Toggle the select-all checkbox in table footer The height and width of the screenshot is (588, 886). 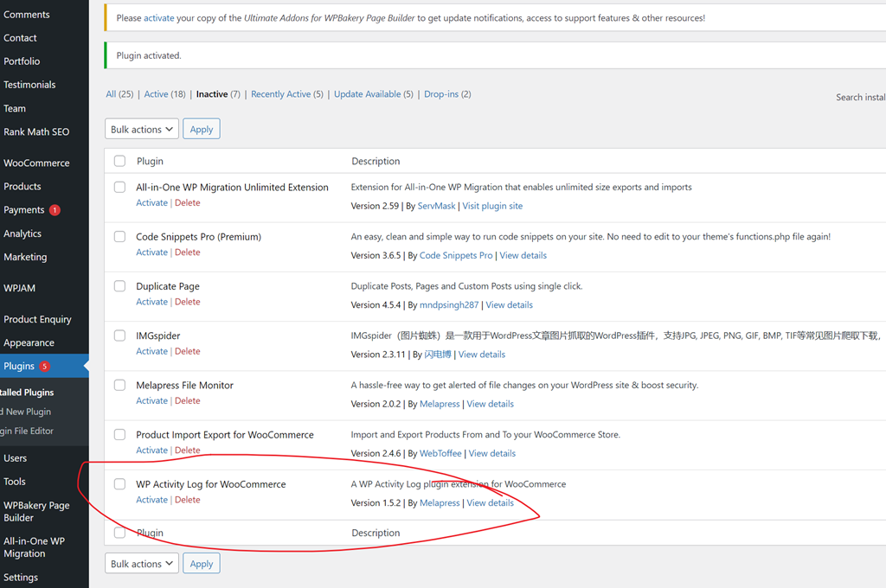119,532
